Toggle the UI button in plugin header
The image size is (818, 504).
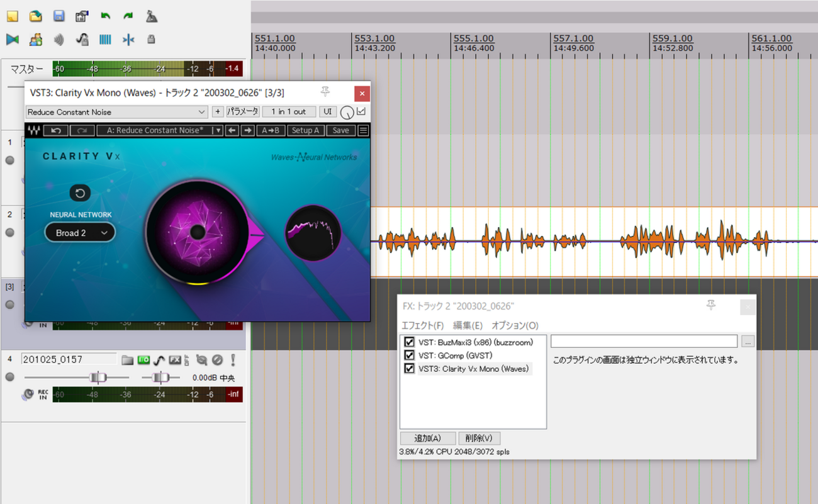click(x=327, y=111)
